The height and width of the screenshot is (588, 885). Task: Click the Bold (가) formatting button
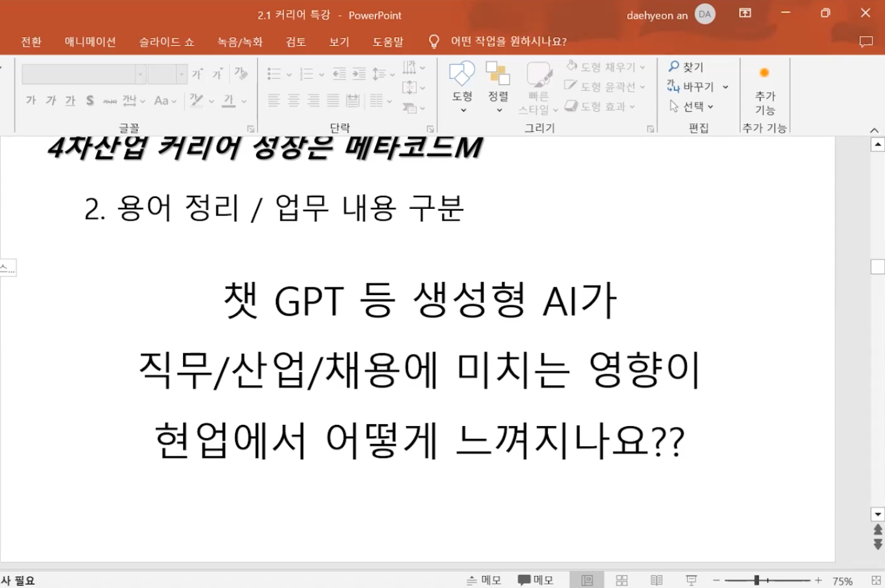[x=31, y=101]
